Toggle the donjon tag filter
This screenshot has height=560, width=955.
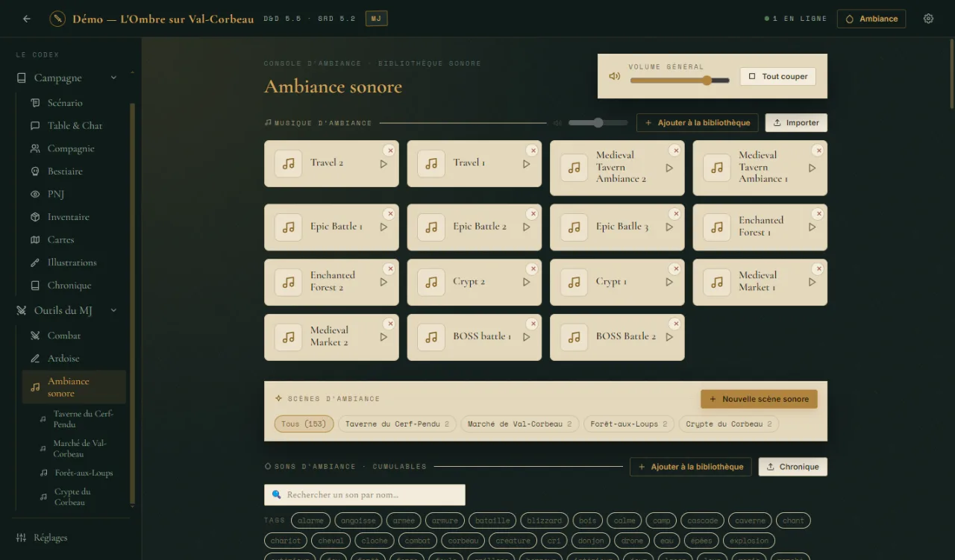tap(591, 541)
